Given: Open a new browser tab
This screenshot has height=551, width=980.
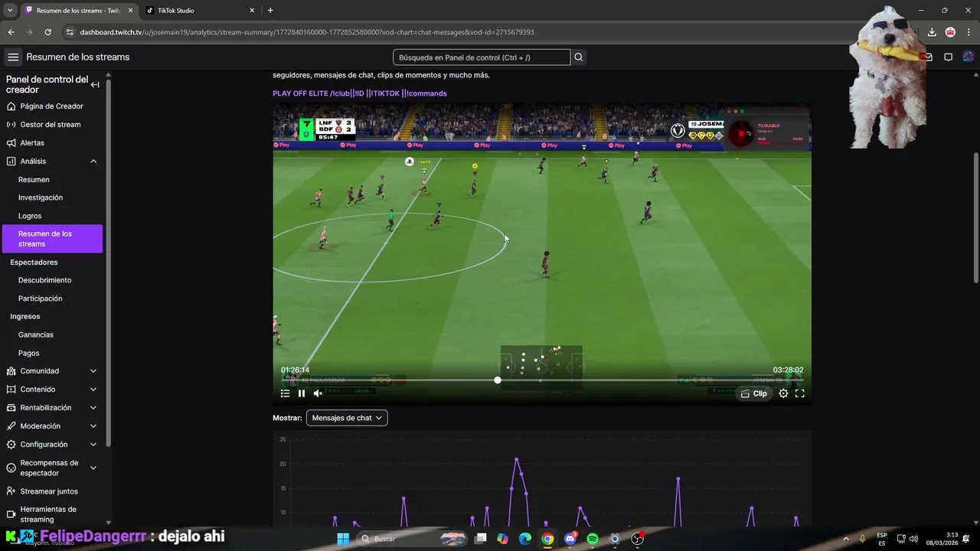Looking at the screenshot, I should point(270,11).
